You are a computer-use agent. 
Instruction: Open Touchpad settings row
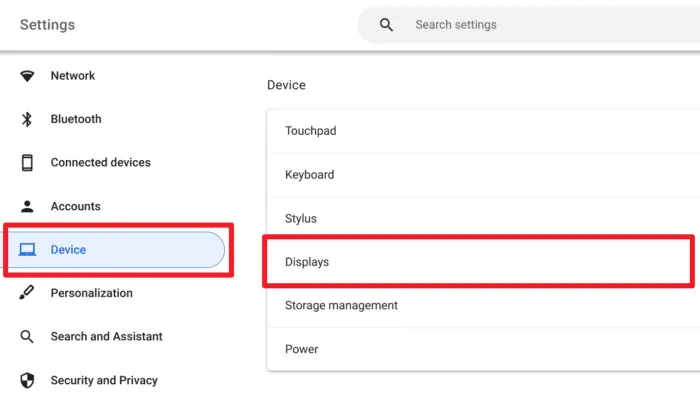pos(483,131)
